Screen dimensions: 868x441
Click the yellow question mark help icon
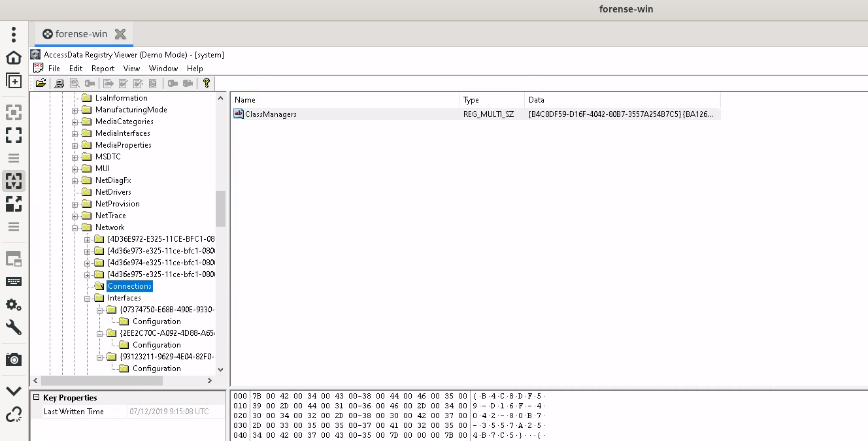[x=207, y=83]
